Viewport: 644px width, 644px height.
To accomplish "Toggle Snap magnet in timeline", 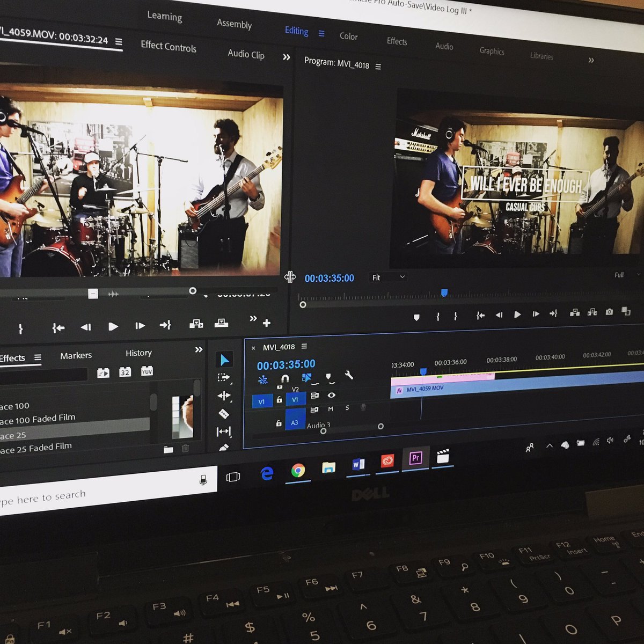I will [285, 379].
